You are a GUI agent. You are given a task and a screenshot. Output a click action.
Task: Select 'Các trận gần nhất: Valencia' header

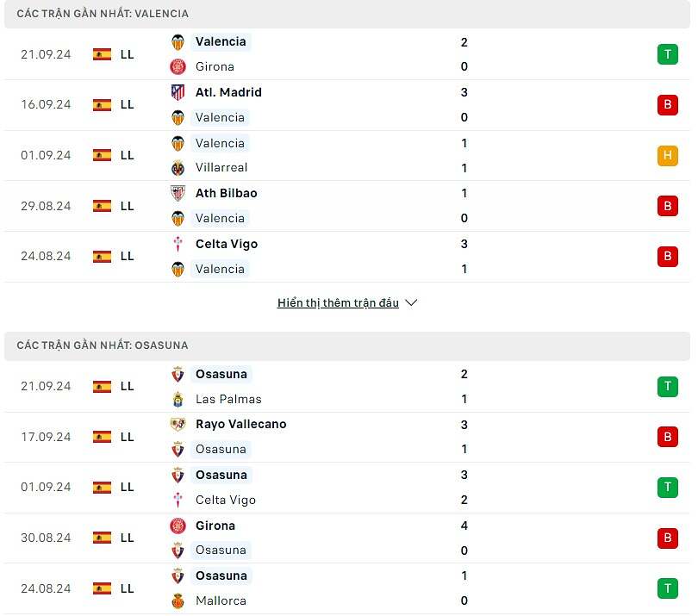103,14
